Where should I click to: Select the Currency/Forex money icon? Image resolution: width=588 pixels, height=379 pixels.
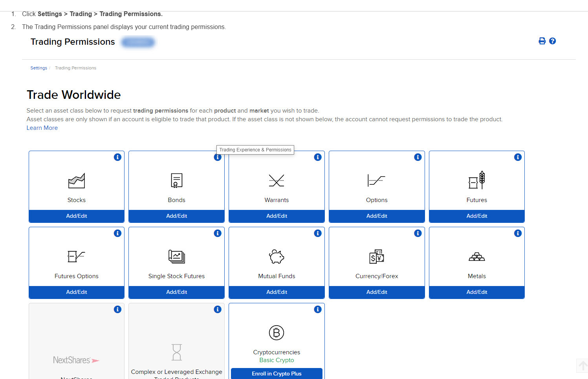coord(377,257)
